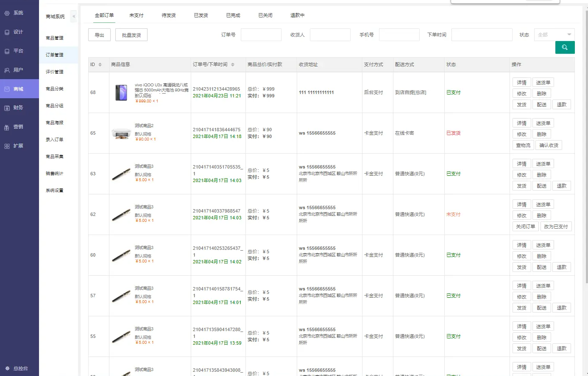Image resolution: width=588 pixels, height=376 pixels.
Task: Switch to the 全部订单 tab
Action: coord(104,15)
